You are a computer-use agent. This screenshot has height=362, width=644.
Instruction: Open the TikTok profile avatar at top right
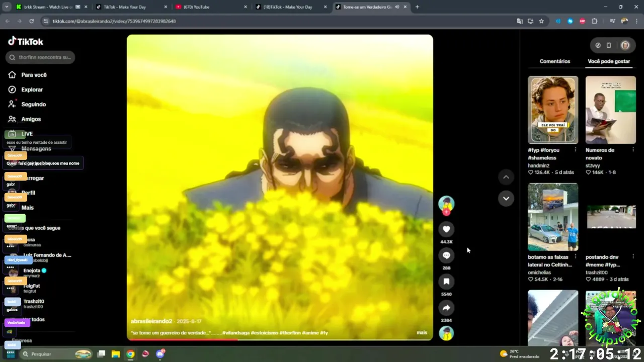[x=625, y=45]
